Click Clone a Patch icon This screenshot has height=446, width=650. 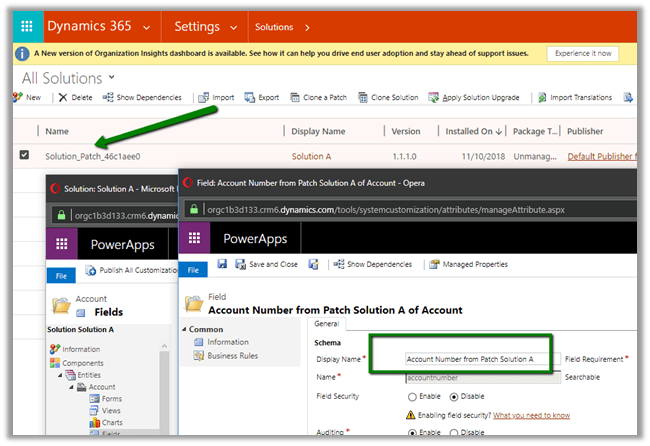[296, 98]
